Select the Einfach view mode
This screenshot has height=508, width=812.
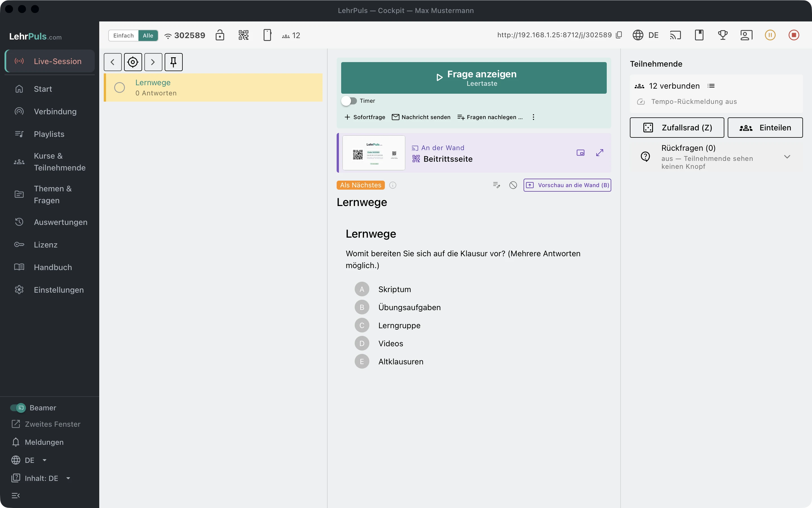tap(123, 36)
